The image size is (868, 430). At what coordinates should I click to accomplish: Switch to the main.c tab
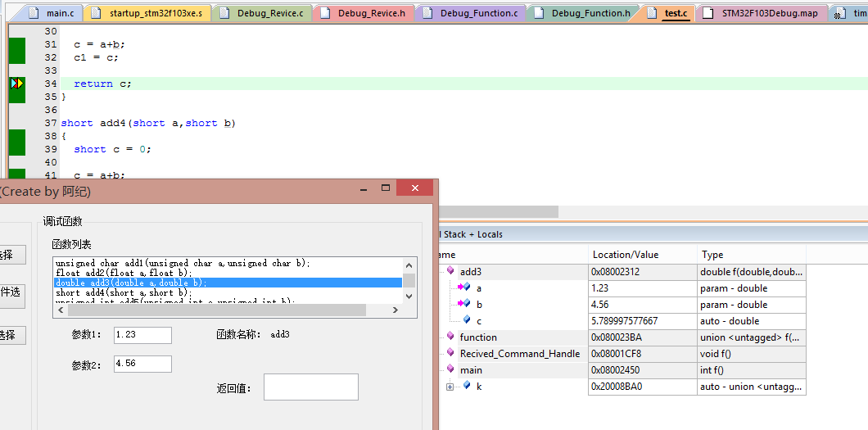[58, 14]
